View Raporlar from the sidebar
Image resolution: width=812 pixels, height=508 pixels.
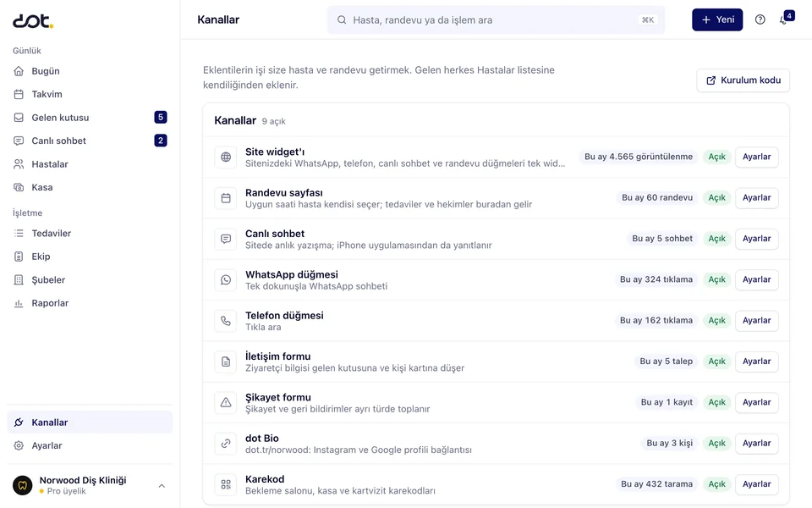point(90,303)
